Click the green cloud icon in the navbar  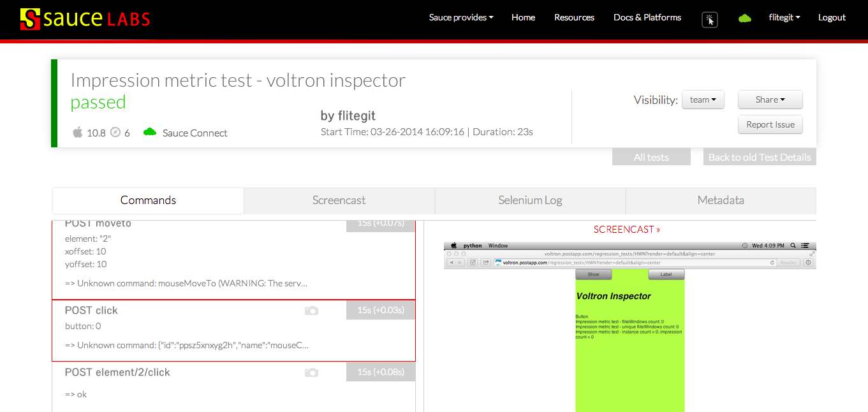pyautogui.click(x=744, y=18)
